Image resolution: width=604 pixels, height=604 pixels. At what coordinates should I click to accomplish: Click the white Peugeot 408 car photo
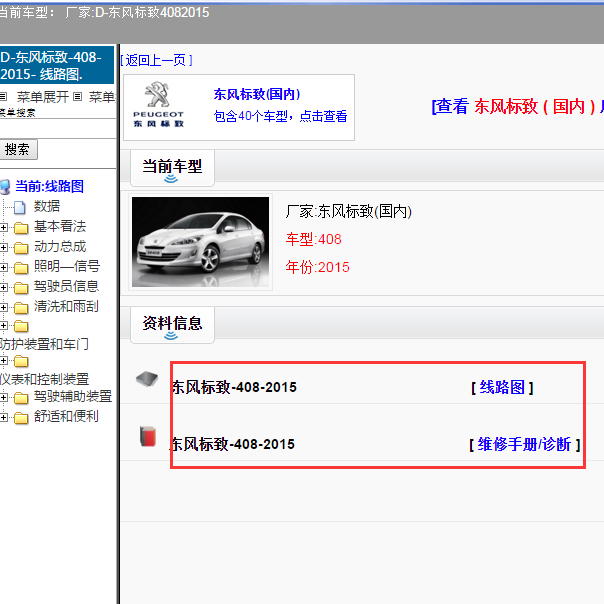click(x=200, y=242)
